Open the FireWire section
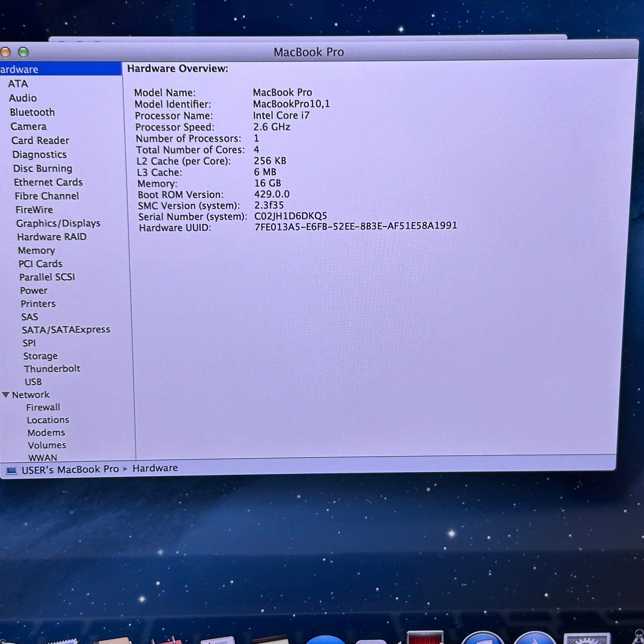This screenshot has width=644, height=644. [34, 210]
